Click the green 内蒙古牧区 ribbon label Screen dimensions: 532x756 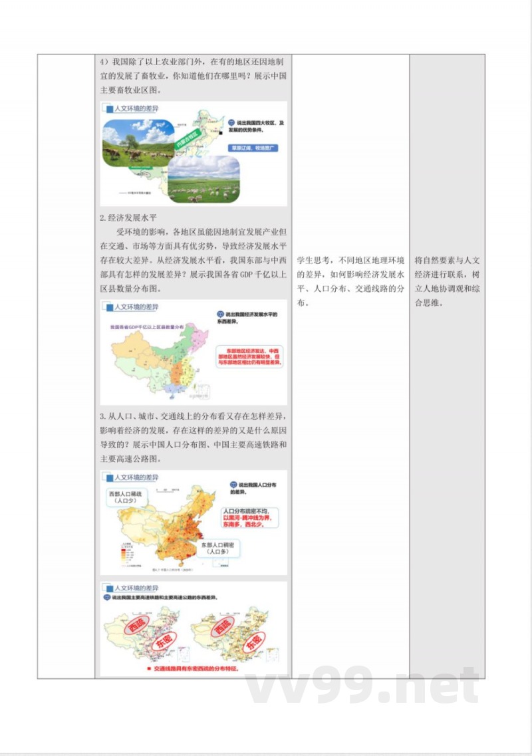point(188,136)
